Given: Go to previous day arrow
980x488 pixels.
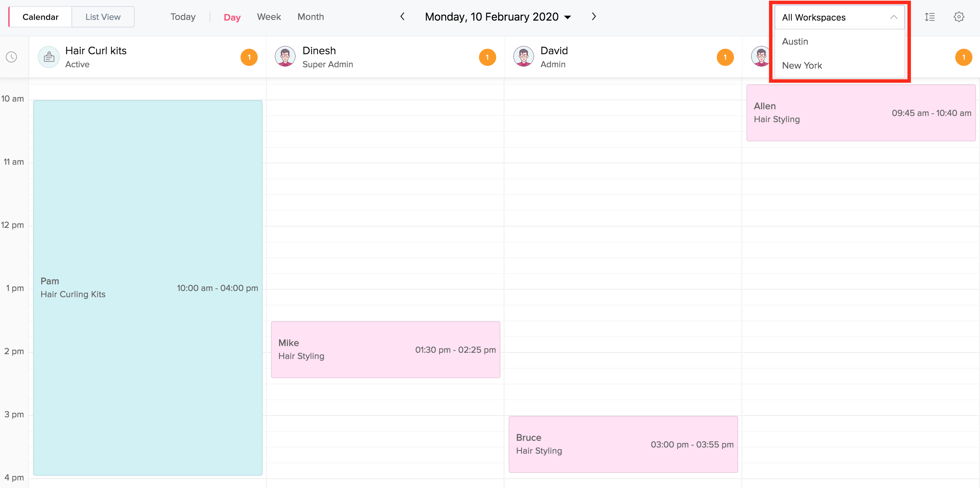Looking at the screenshot, I should click(402, 17).
